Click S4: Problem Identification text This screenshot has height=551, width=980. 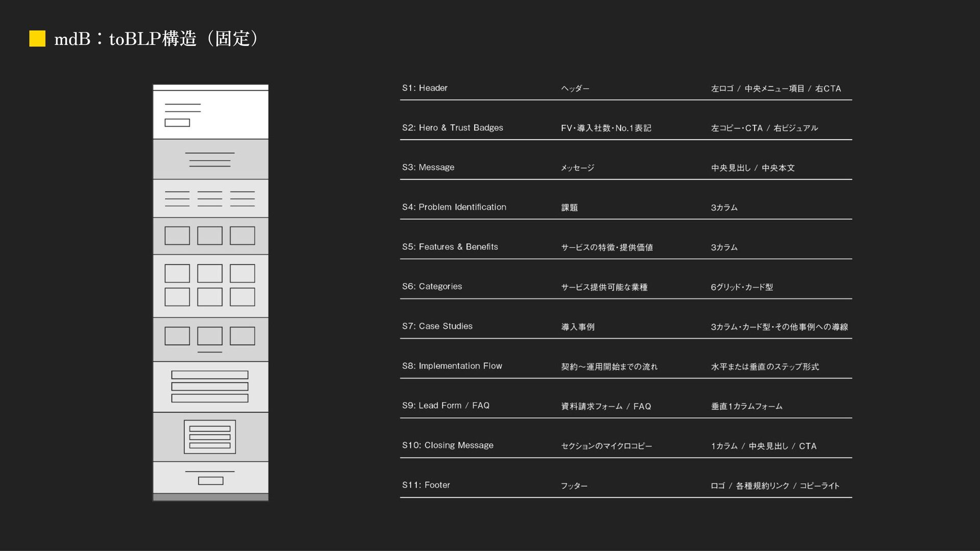454,207
